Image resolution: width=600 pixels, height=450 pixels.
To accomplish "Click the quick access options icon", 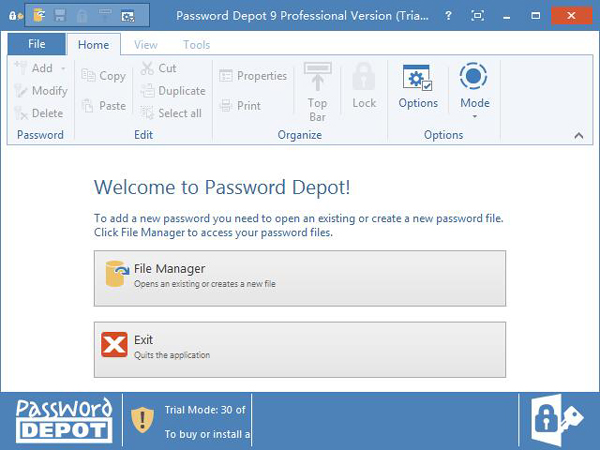I will coord(127,16).
